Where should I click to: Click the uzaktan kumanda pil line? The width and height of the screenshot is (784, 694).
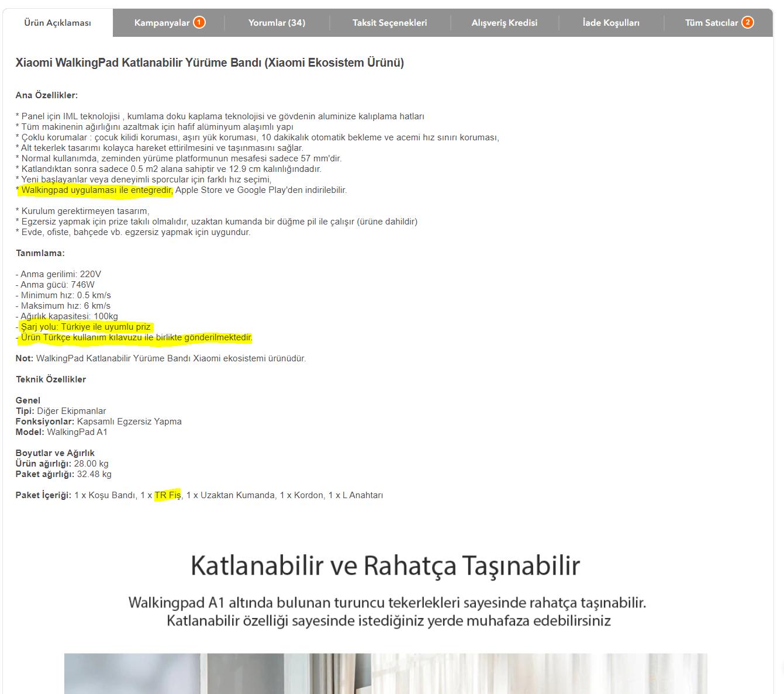[216, 222]
